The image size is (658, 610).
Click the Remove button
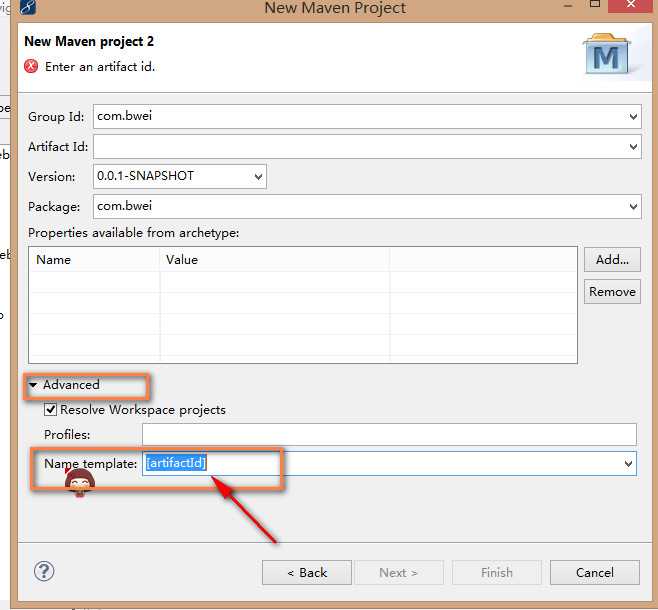tap(612, 292)
